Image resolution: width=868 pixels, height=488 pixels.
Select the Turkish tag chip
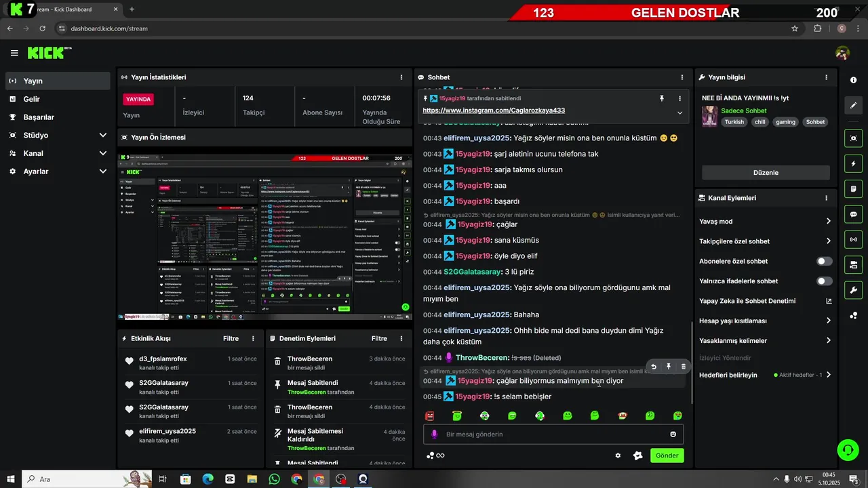click(734, 122)
